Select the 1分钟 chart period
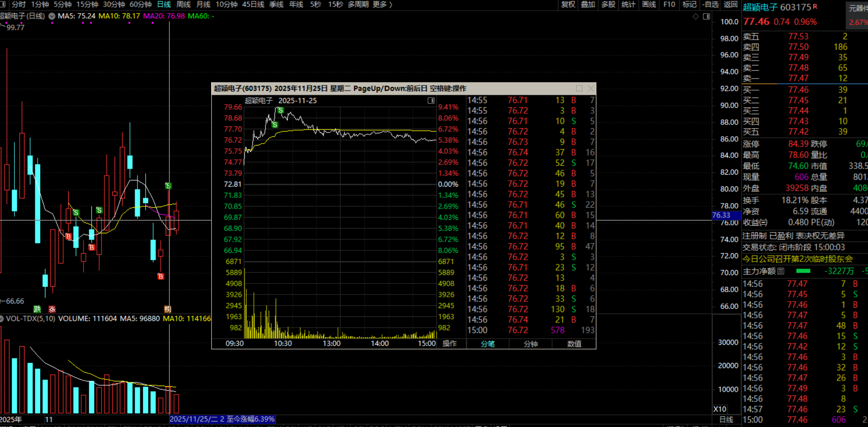 click(40, 4)
